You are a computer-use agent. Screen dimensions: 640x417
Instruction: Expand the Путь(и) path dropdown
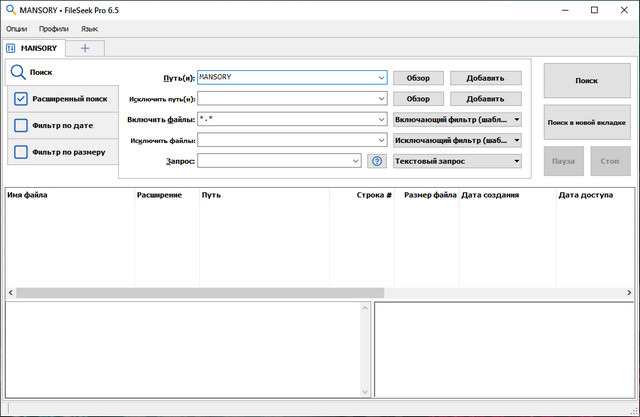click(x=381, y=77)
